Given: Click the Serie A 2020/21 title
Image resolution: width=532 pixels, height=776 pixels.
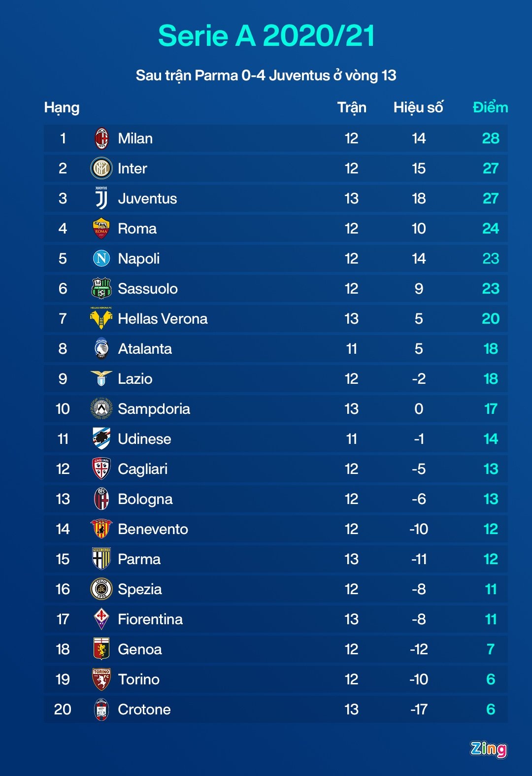Looking at the screenshot, I should (266, 36).
